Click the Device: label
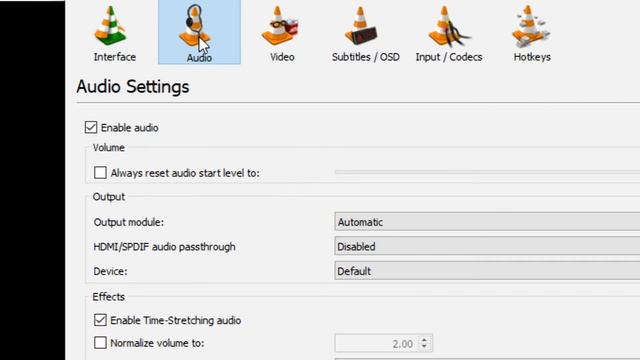This screenshot has height=360, width=640. coord(110,271)
